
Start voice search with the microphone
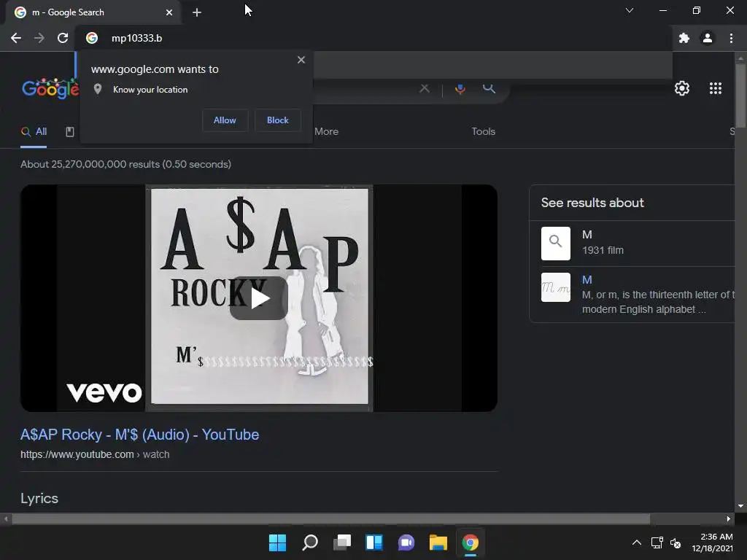(x=460, y=88)
